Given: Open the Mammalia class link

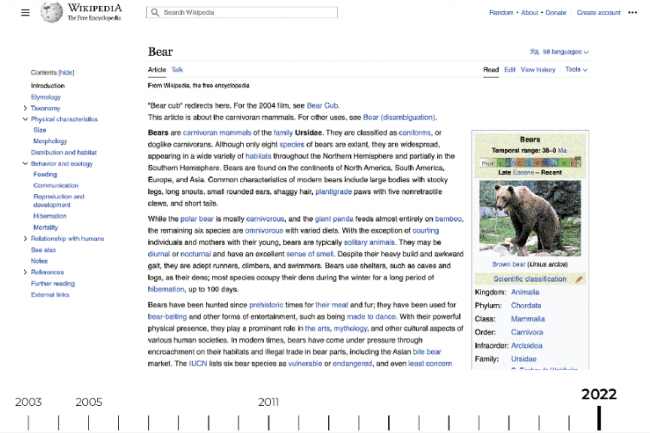Looking at the screenshot, I should tap(528, 319).
